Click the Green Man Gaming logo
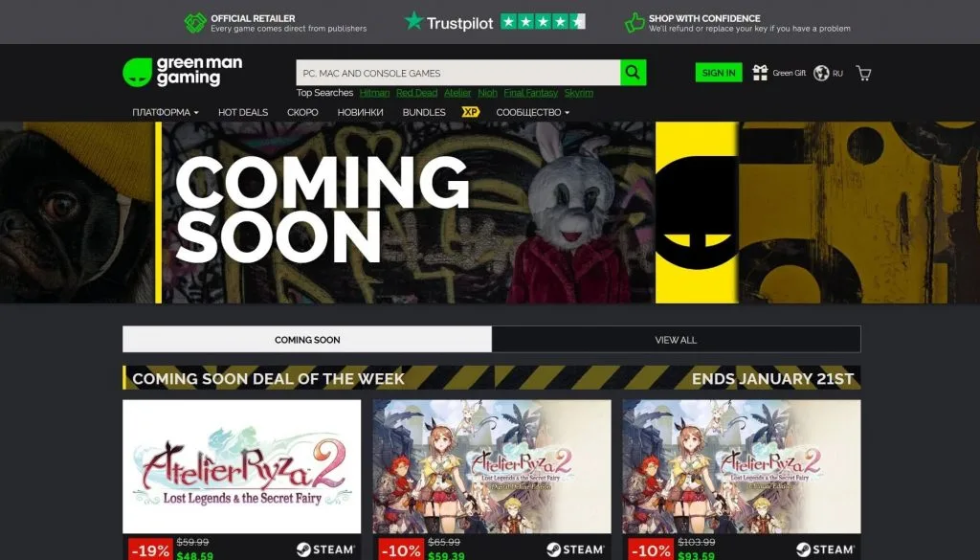Image resolution: width=980 pixels, height=560 pixels. point(182,72)
